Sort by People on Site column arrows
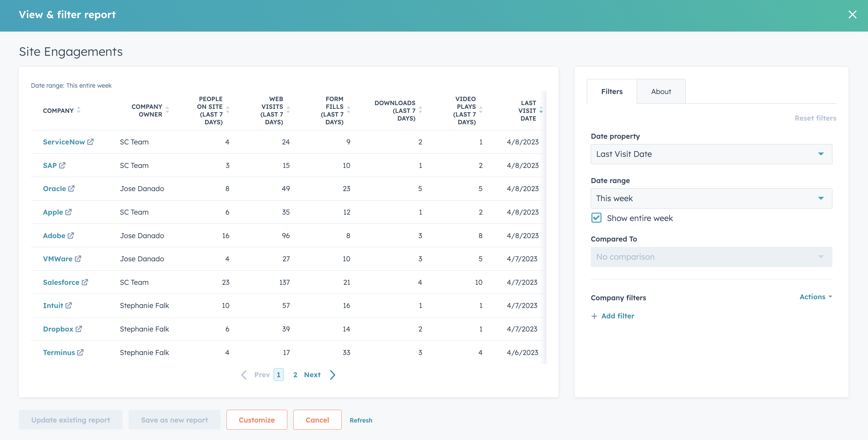 click(228, 109)
